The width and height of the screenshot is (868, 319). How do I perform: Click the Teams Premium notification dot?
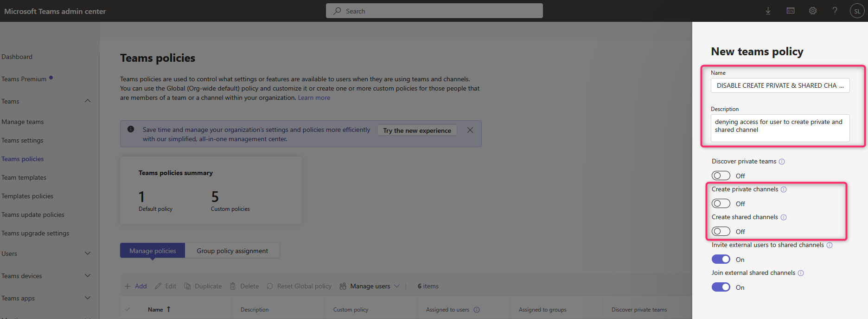[x=51, y=78]
